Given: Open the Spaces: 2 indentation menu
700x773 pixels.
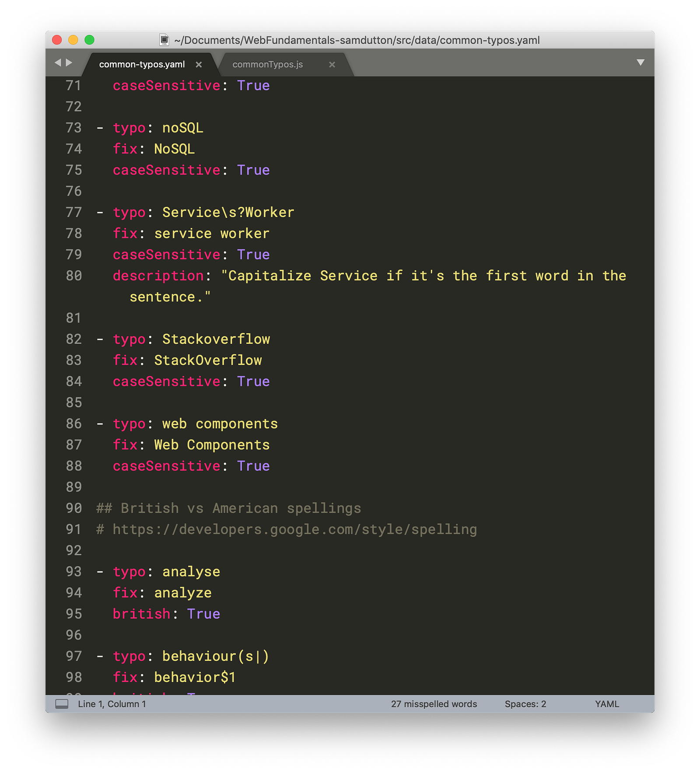Looking at the screenshot, I should pos(525,704).
